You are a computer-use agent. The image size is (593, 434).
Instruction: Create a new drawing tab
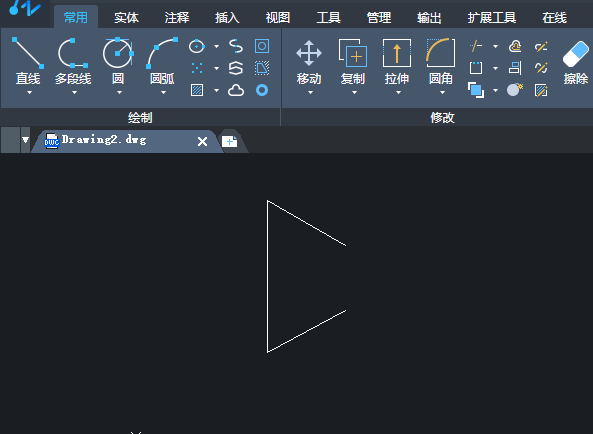[230, 141]
